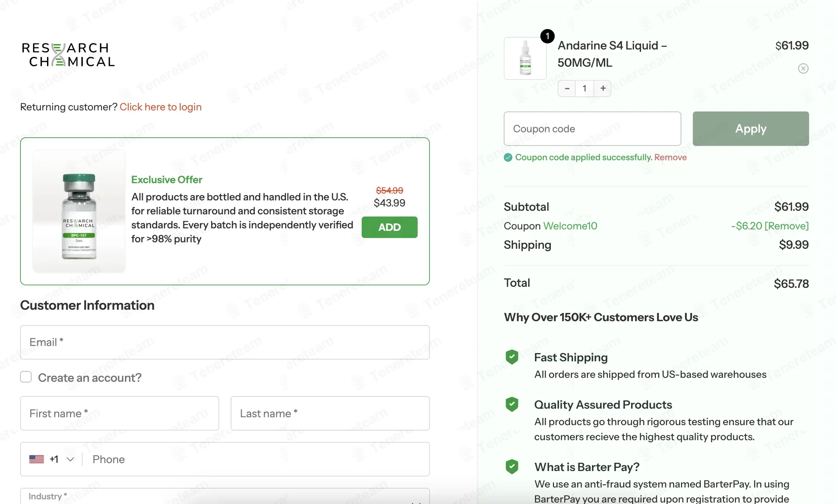Remove the coupon via the success message link
The image size is (836, 504).
coord(670,157)
